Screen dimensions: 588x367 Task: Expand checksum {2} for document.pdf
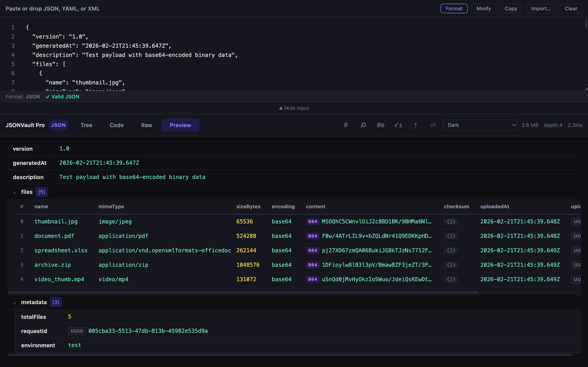point(451,236)
